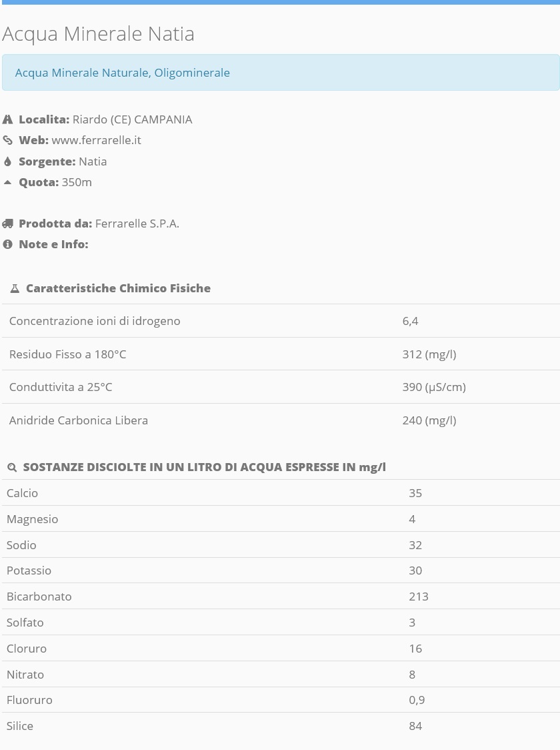Click the Silice value 84
Viewport: 560px width, 750px height.
coord(415,726)
